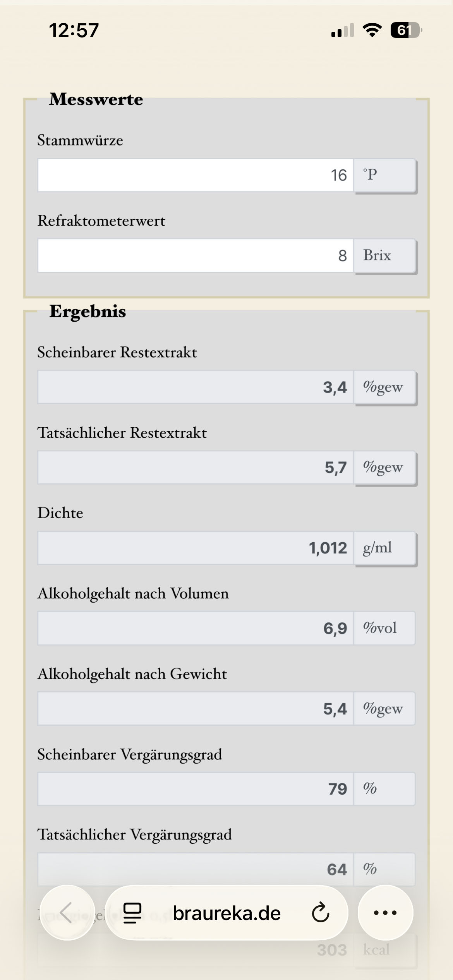Change the Dichte g/ml unit selector

pos(385,548)
